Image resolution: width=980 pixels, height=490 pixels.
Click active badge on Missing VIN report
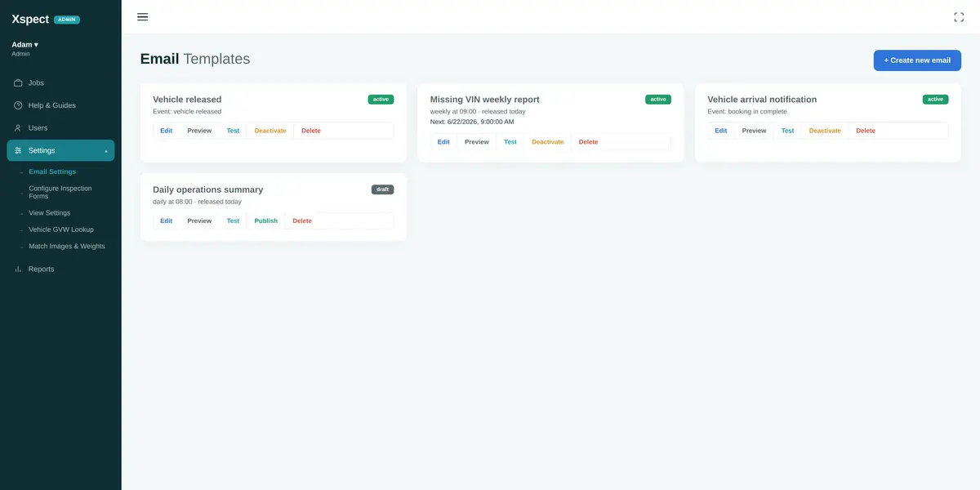pos(658,100)
